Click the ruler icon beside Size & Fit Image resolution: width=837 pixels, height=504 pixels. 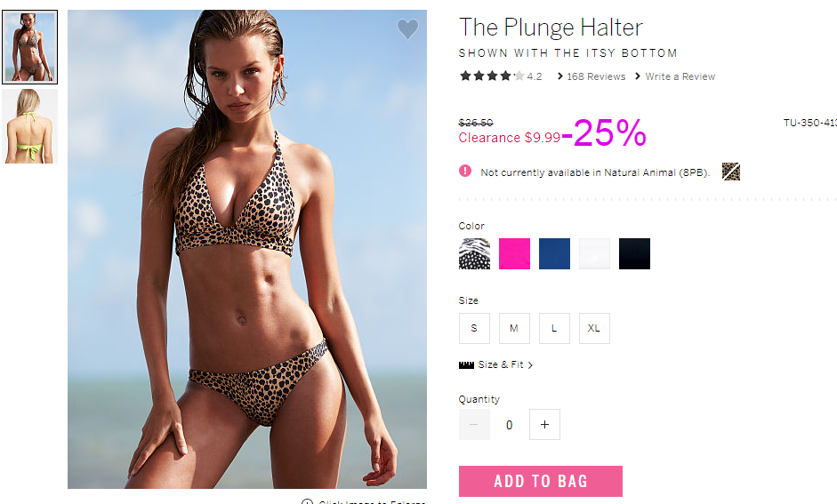pos(466,364)
